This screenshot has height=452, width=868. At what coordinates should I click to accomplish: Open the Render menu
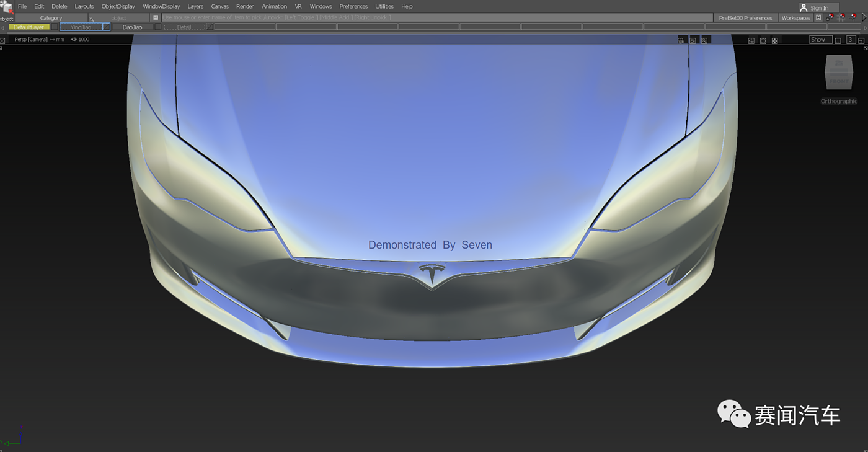(244, 6)
